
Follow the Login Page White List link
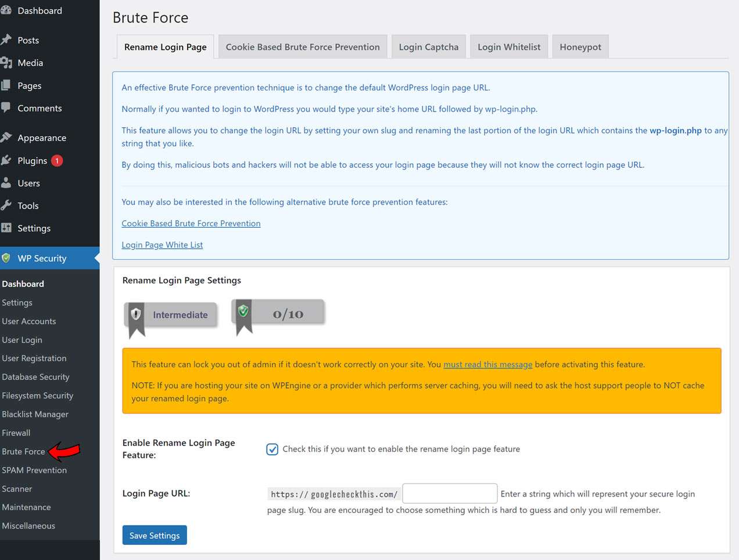162,245
